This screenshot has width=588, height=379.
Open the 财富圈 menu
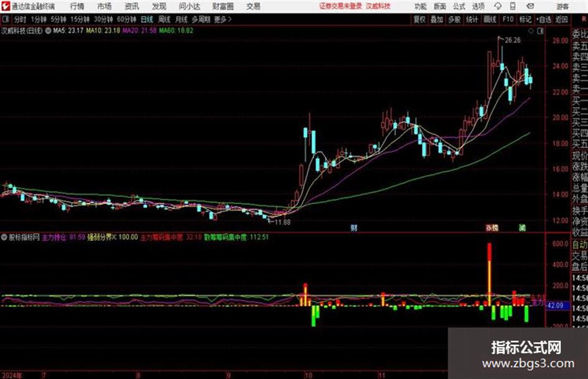[223, 6]
